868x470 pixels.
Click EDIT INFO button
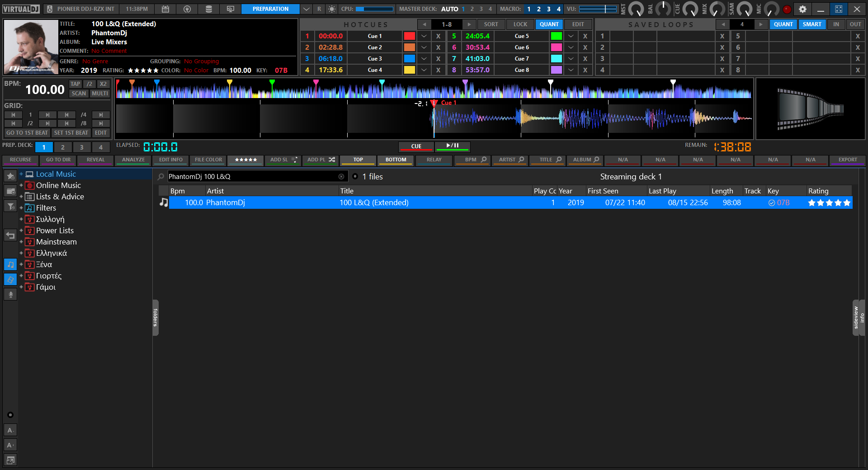(171, 160)
